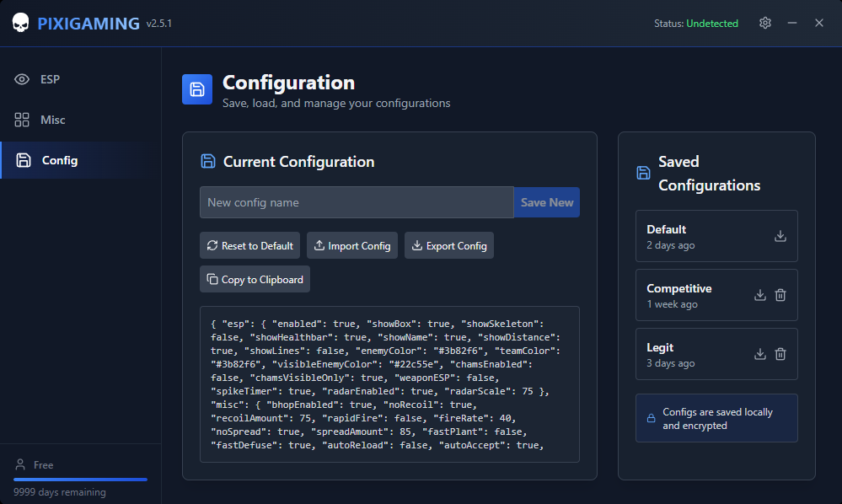This screenshot has width=842, height=504.
Task: Copy the config with Copy to Clipboard
Action: [x=255, y=279]
